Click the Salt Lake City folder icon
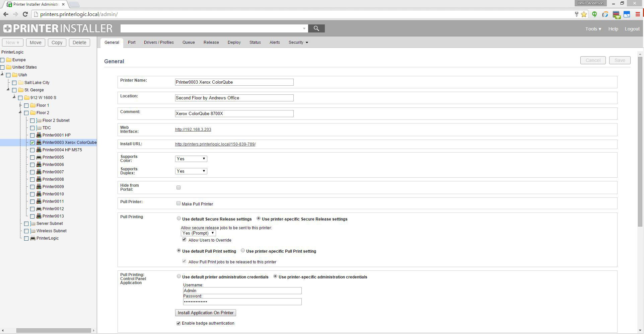The image size is (644, 334). (21, 83)
